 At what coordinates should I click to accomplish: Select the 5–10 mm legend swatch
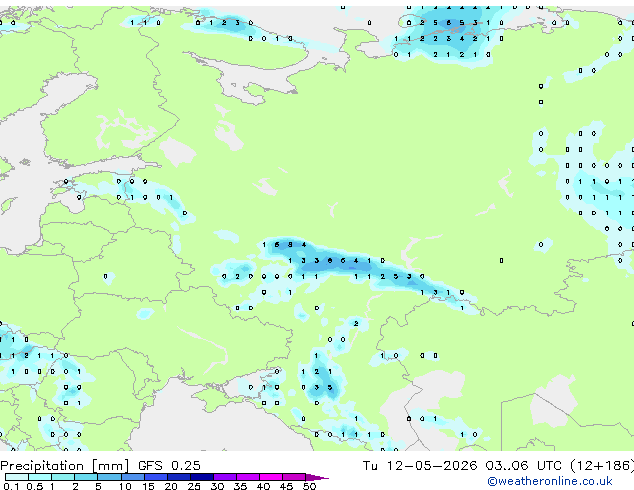pos(109,477)
